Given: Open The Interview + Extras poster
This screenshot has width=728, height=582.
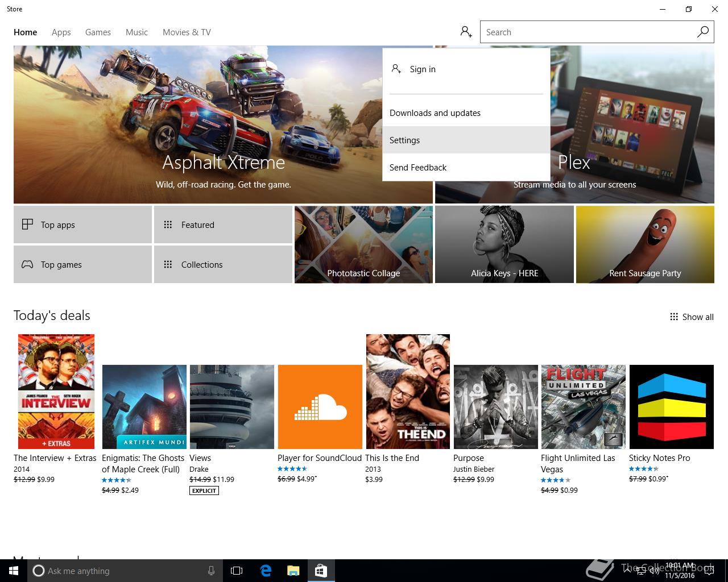Looking at the screenshot, I should pyautogui.click(x=56, y=392).
